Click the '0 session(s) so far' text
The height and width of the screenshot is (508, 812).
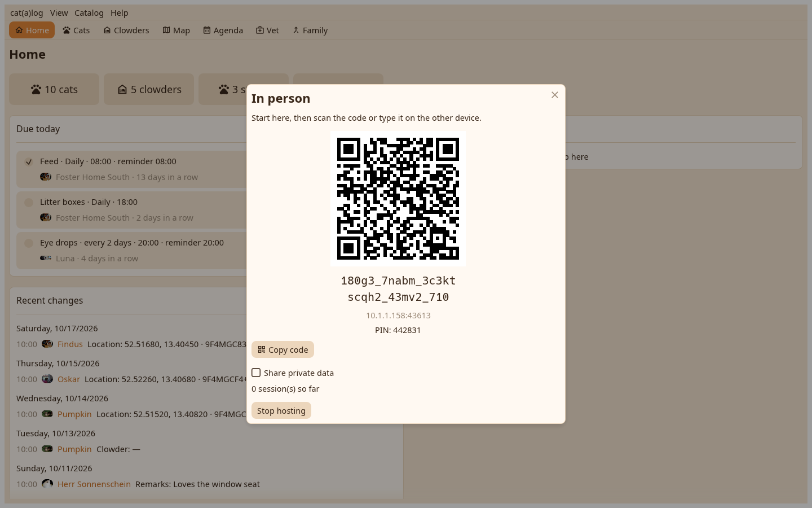[285, 389]
